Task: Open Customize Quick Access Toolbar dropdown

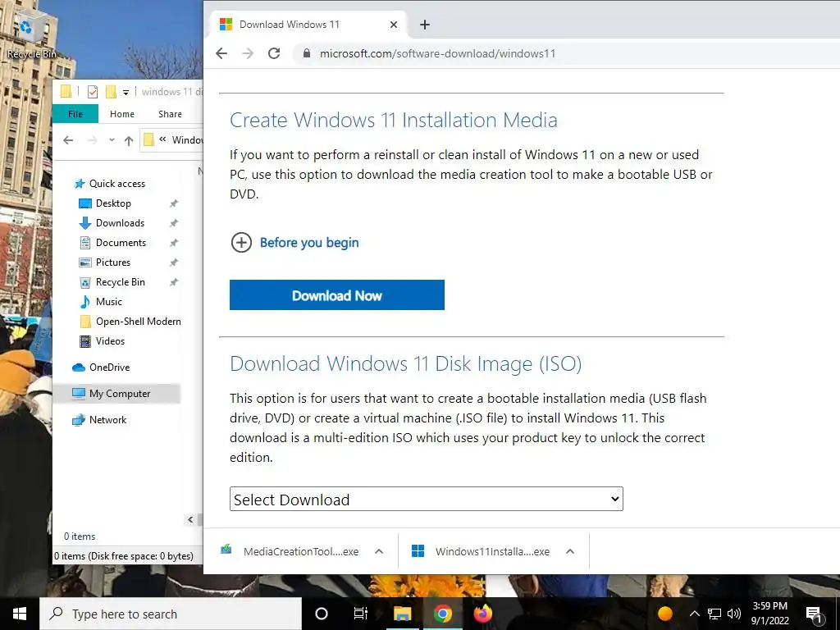Action: click(x=126, y=92)
